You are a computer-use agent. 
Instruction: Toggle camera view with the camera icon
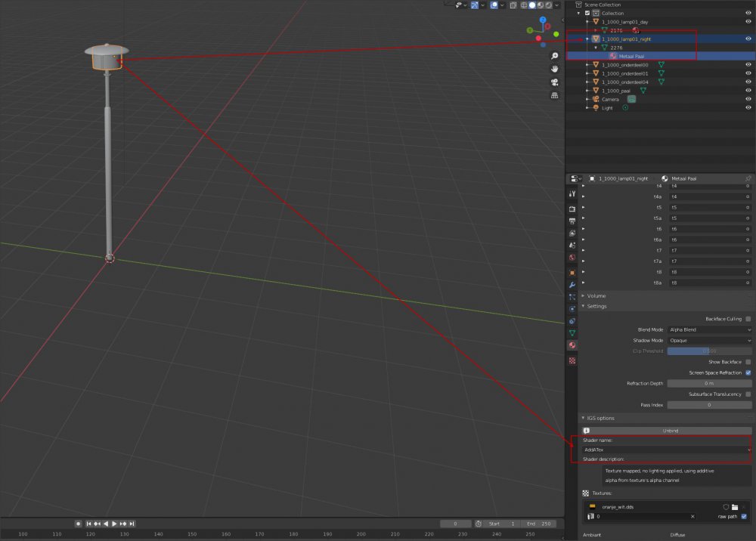coord(555,82)
